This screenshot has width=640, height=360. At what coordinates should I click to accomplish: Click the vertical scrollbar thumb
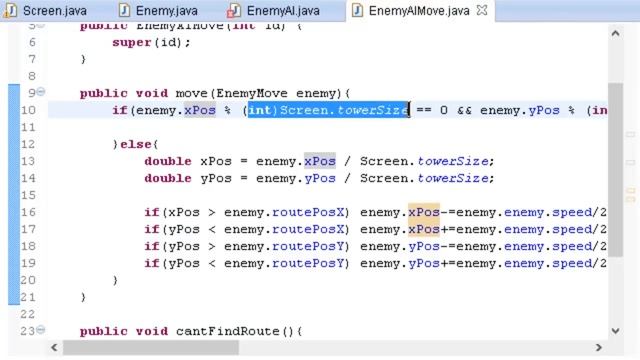click(x=615, y=169)
